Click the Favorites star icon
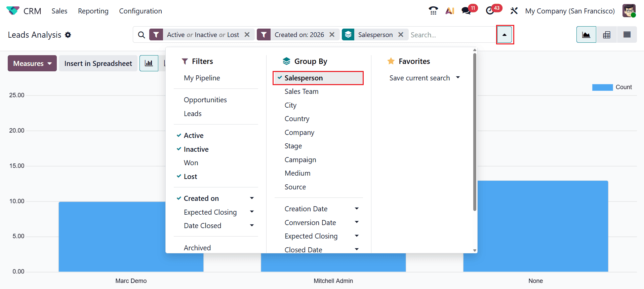 pos(391,61)
